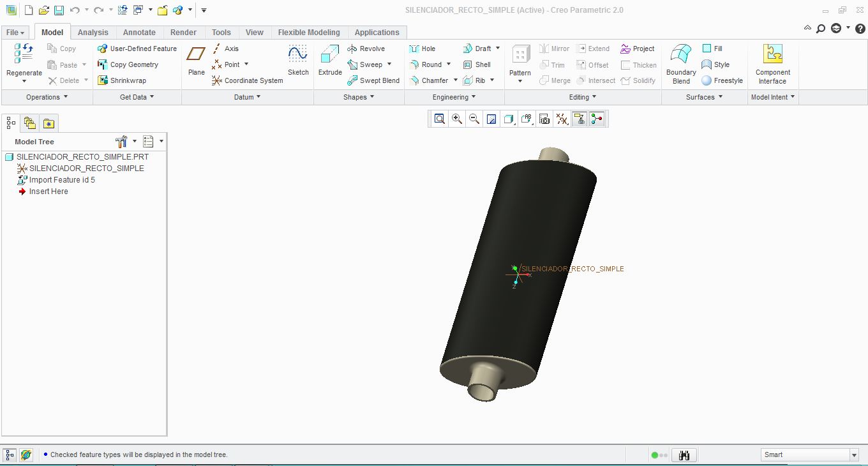
Task: Click the Chamfer button
Action: tap(429, 80)
